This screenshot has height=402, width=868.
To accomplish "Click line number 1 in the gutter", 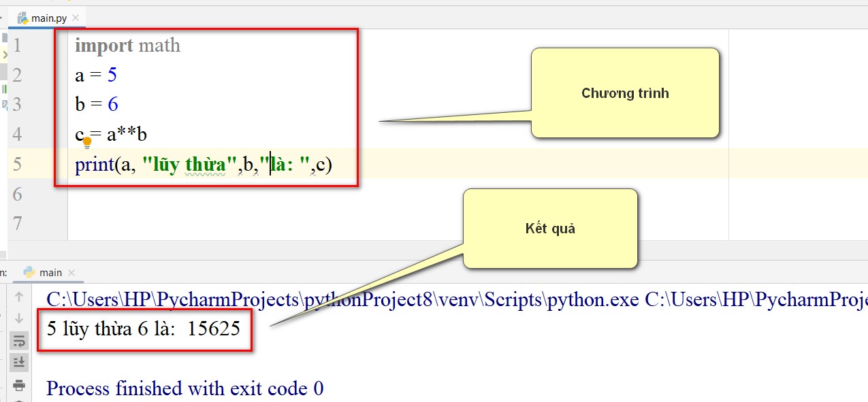I will point(17,46).
